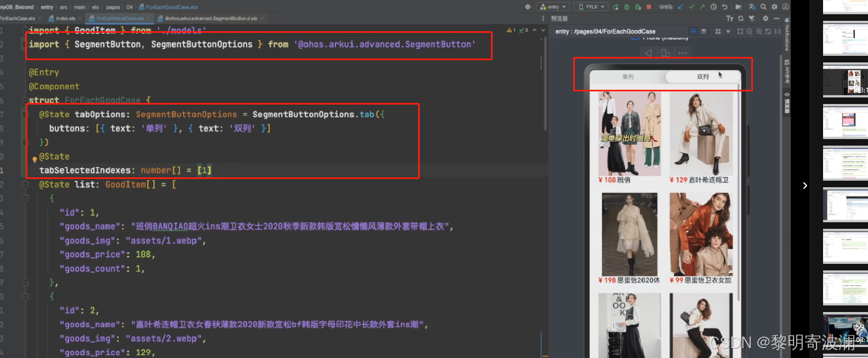Click the ¥108 班俏 product image
The height and width of the screenshot is (358, 868).
pyautogui.click(x=630, y=134)
